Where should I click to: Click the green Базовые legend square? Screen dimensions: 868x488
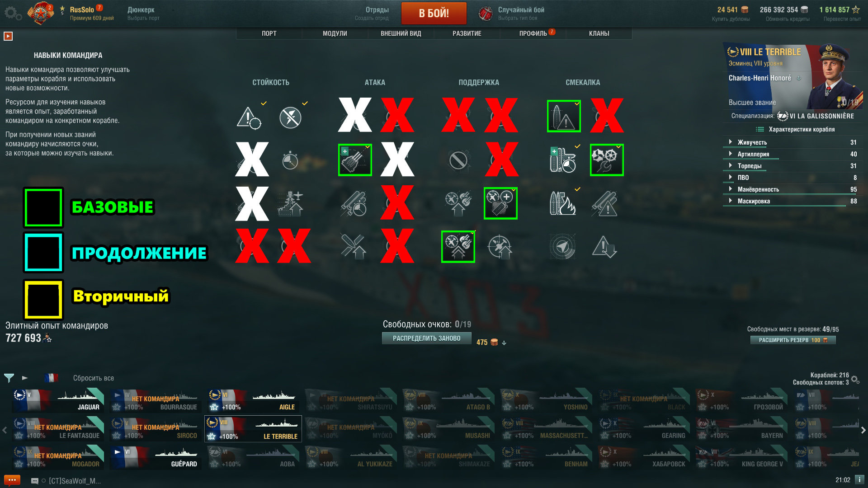click(x=43, y=208)
